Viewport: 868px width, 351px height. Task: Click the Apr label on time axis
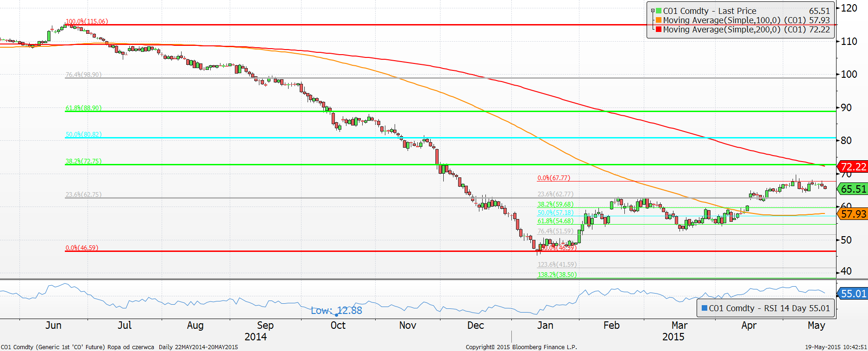[749, 326]
